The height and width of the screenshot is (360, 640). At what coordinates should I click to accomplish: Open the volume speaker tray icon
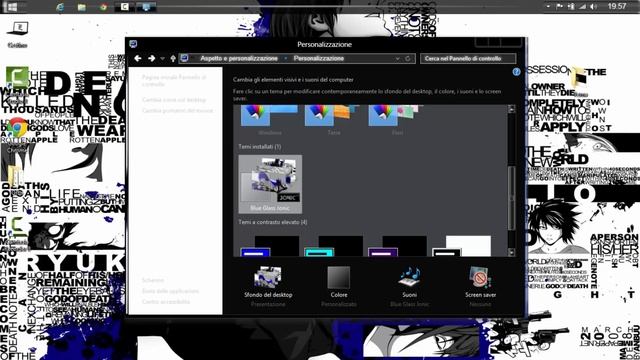point(593,7)
